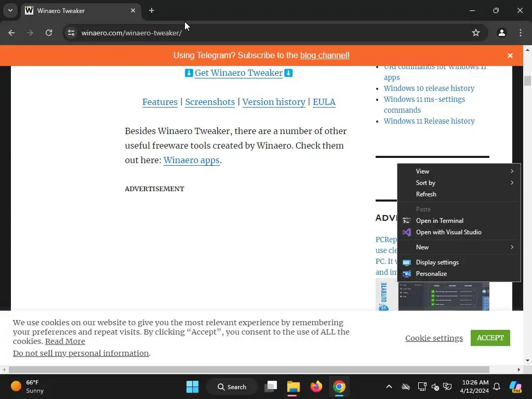Select Open with Visual Studio

(459, 232)
